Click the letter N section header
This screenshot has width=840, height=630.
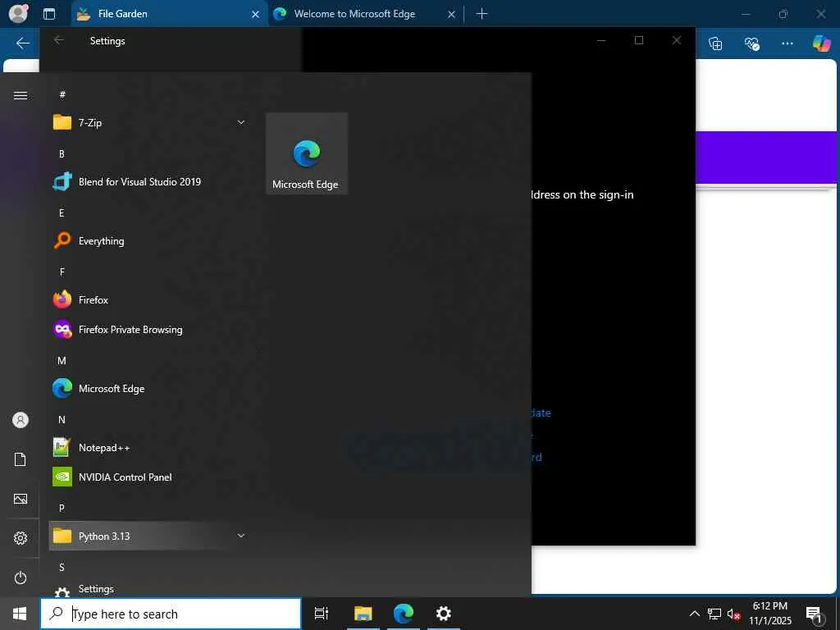click(x=62, y=419)
